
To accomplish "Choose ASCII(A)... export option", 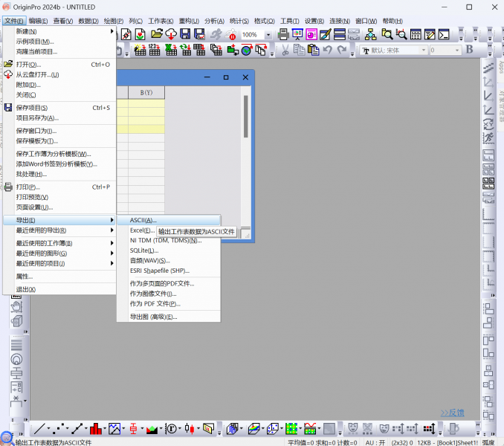I will pos(169,220).
